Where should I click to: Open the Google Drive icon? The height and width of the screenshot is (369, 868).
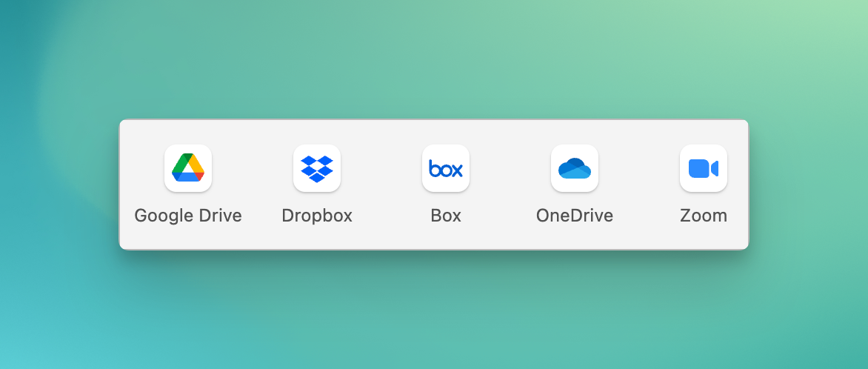click(x=188, y=168)
